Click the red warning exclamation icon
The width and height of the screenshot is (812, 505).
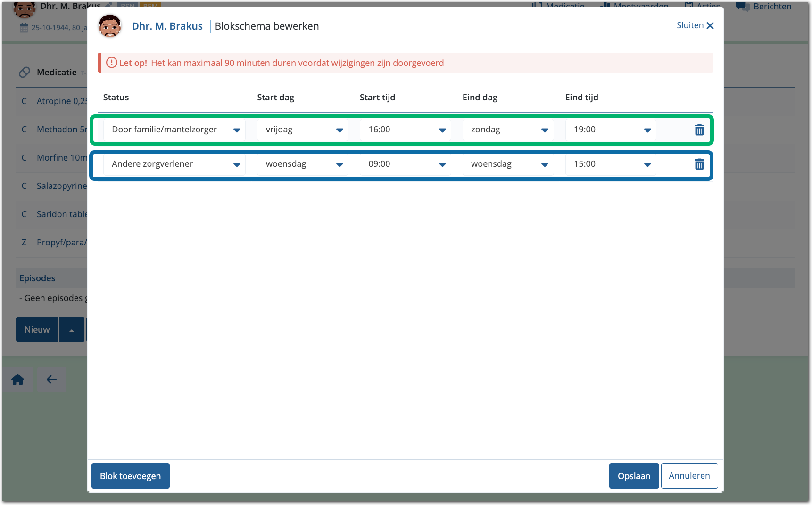coord(111,63)
